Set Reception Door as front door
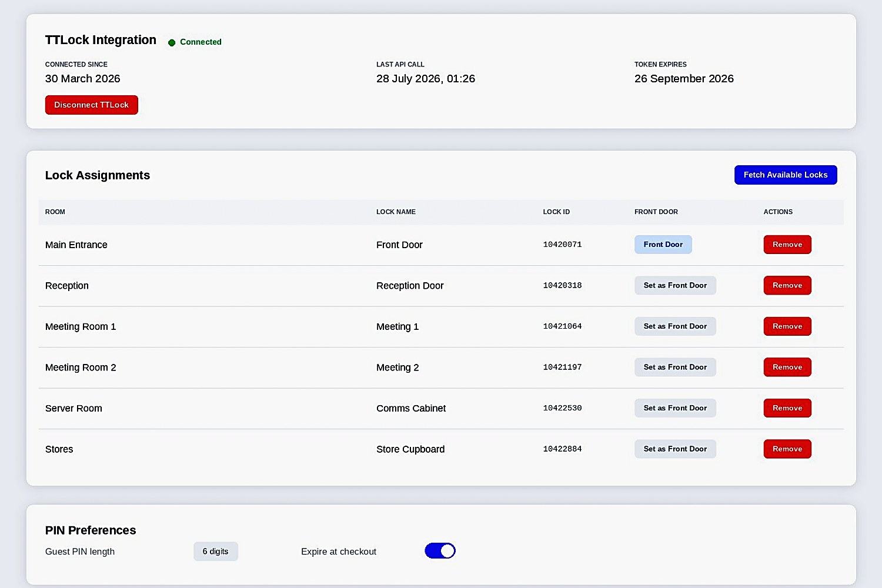Viewport: 882px width, 588px height. pos(675,285)
